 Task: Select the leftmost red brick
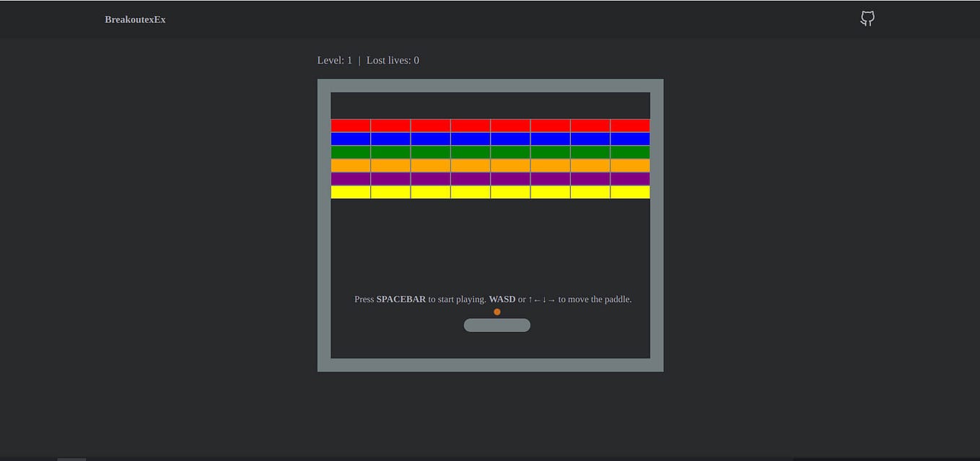350,124
